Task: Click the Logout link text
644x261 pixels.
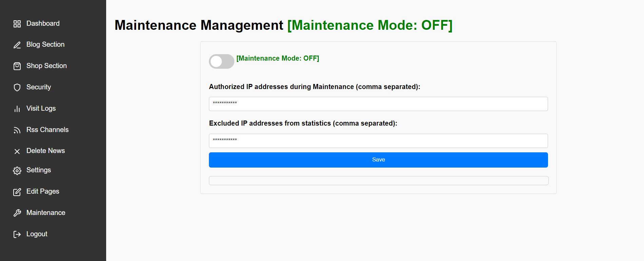Action: point(37,234)
